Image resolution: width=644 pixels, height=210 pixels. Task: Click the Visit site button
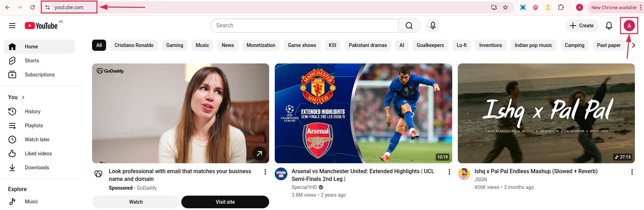point(225,202)
